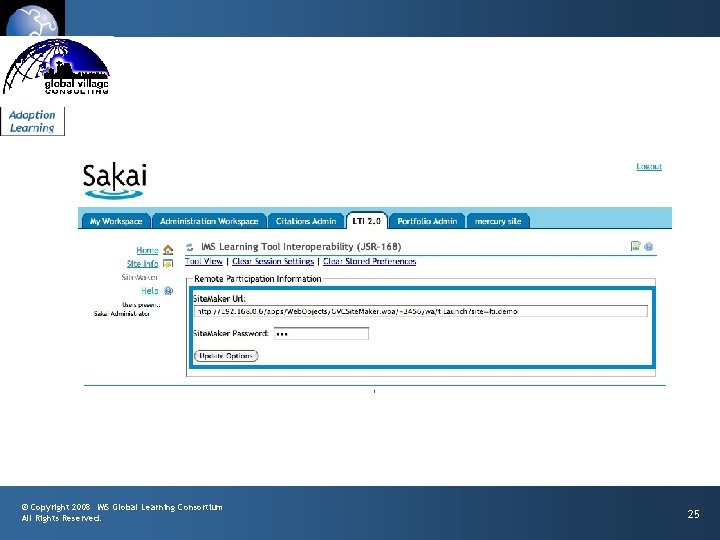The height and width of the screenshot is (540, 720).
Task: Switch to My Workspace tab
Action: (116, 221)
